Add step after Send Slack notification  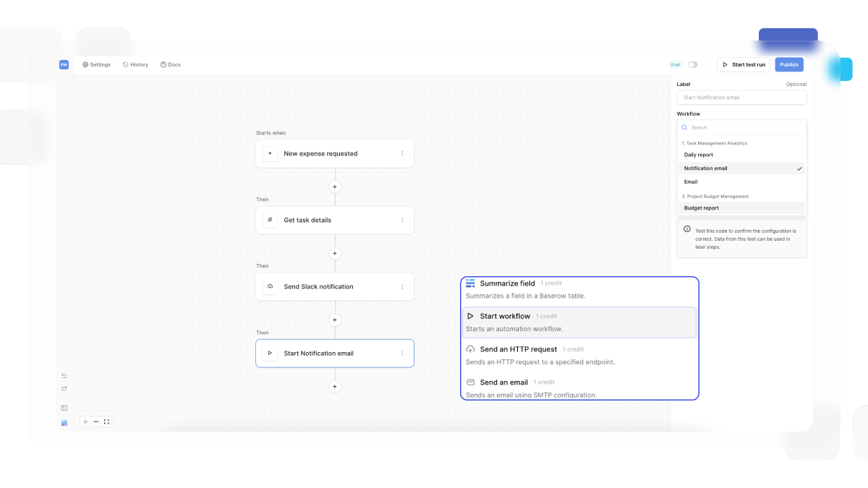click(x=334, y=320)
